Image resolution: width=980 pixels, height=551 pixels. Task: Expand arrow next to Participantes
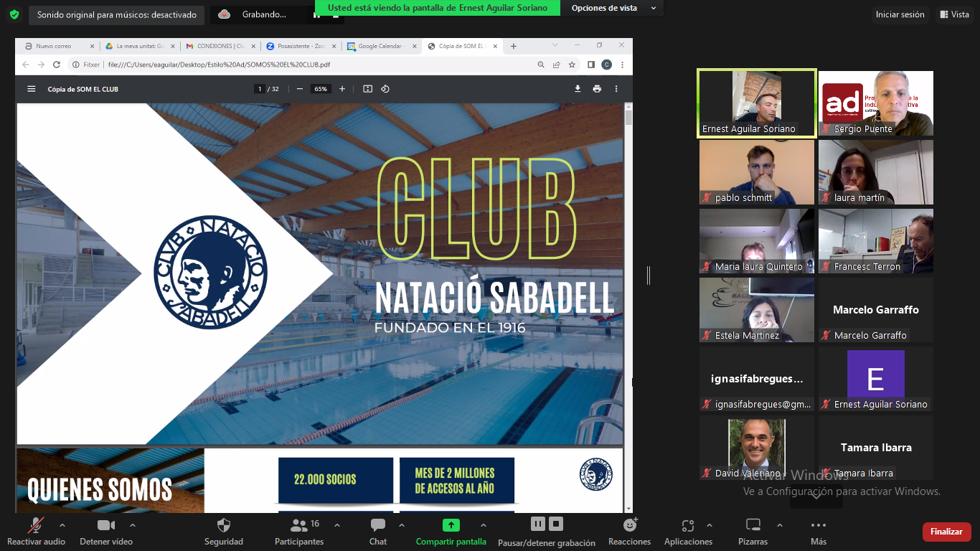(337, 525)
